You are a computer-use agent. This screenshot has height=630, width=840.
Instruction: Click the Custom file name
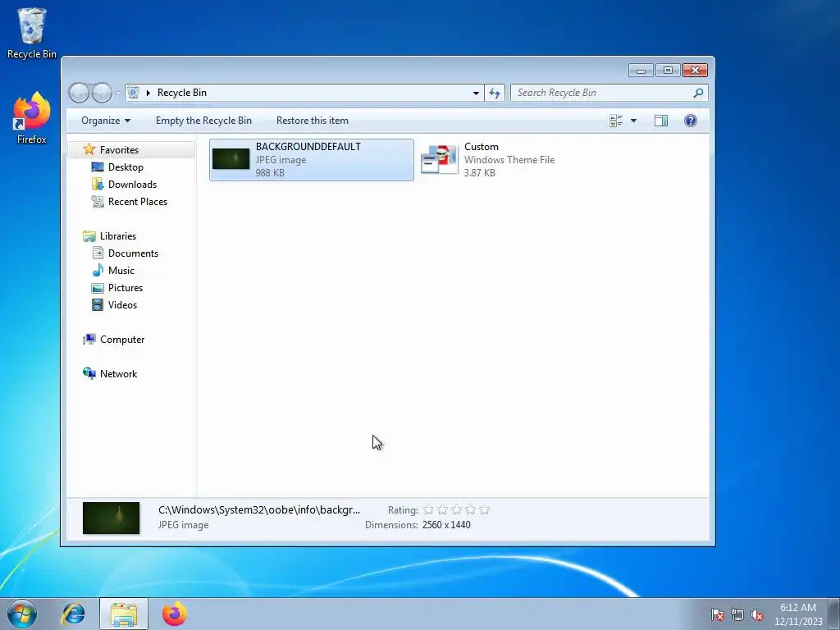[481, 147]
